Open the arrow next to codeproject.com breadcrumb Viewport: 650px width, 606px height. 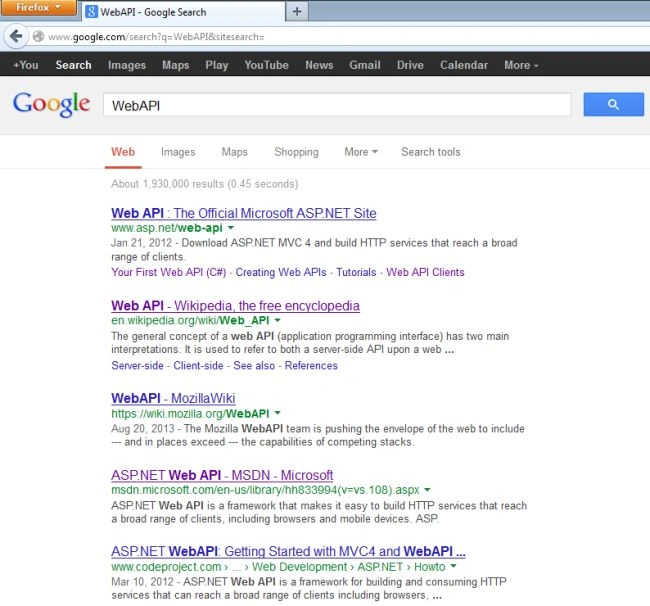pos(453,567)
